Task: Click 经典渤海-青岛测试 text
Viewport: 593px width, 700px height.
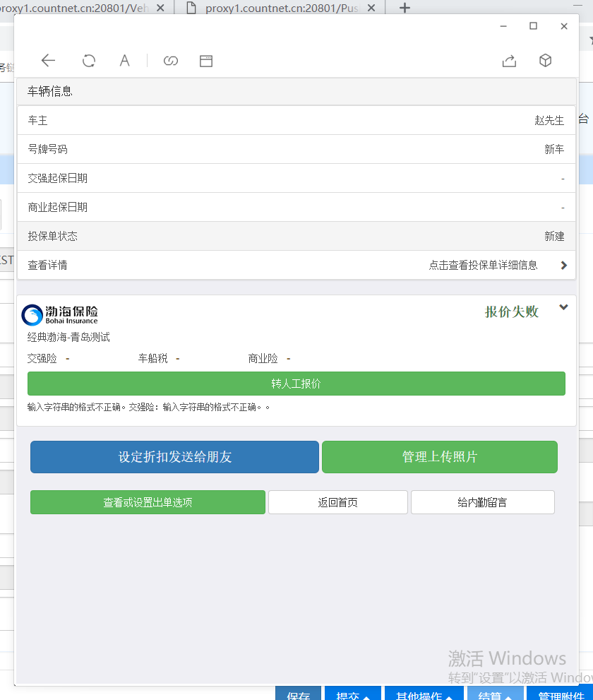Action: (x=68, y=337)
